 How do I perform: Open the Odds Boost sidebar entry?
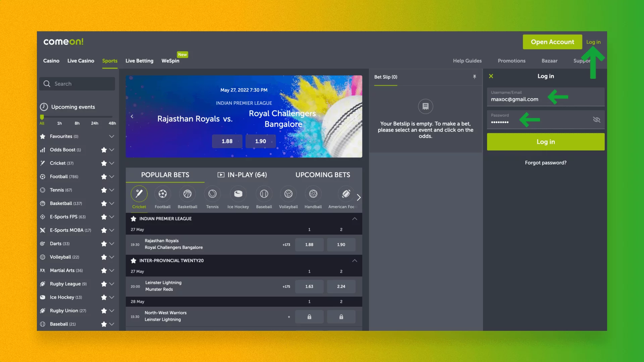point(65,150)
